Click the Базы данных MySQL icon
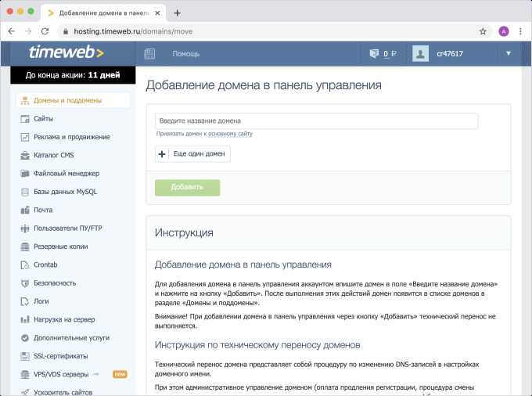532x396 pixels. (x=25, y=192)
